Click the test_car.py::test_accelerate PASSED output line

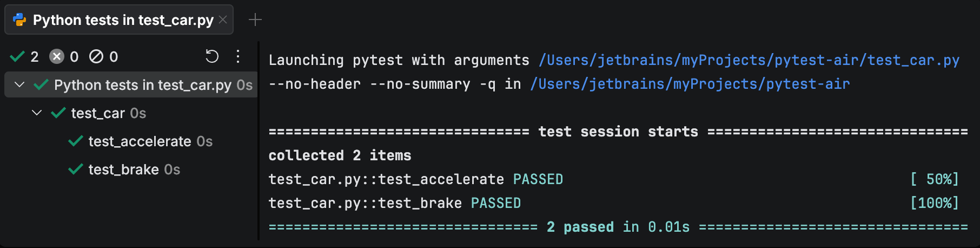(415, 179)
